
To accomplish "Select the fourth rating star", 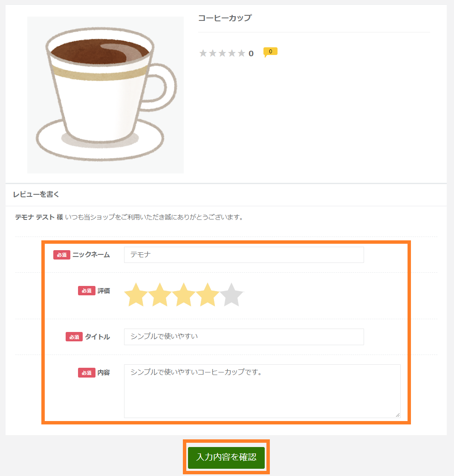I will (x=208, y=294).
